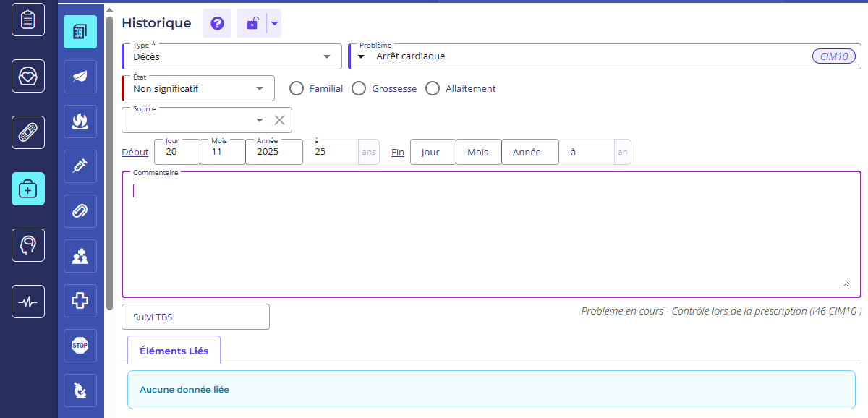Viewport: 868px width, 418px height.
Task: Click the help question mark button
Action: [217, 24]
